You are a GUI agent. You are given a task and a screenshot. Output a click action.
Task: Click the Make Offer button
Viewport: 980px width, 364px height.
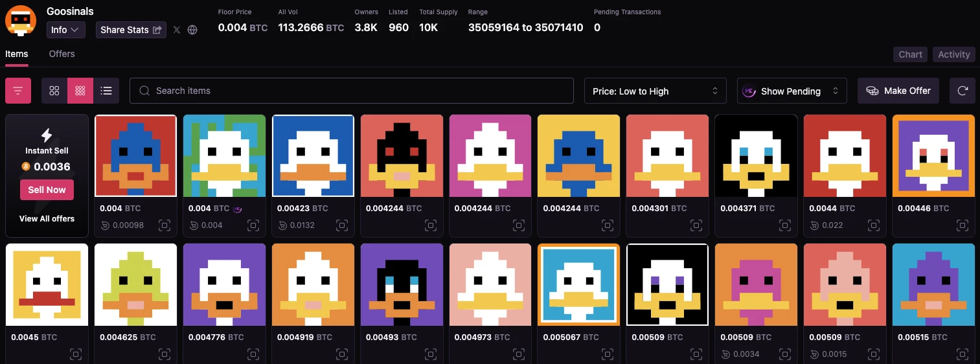pyautogui.click(x=898, y=91)
